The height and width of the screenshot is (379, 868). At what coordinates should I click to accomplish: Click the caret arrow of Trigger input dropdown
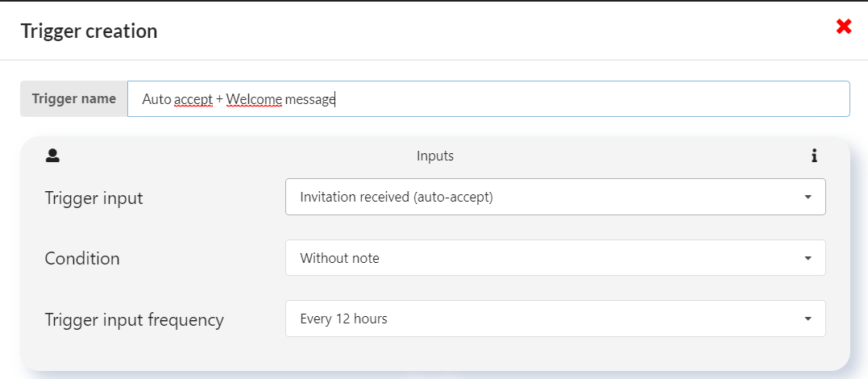pyautogui.click(x=808, y=197)
